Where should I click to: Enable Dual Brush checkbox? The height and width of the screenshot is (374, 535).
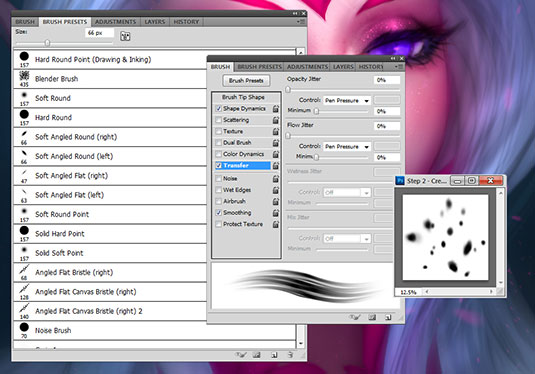(219, 143)
